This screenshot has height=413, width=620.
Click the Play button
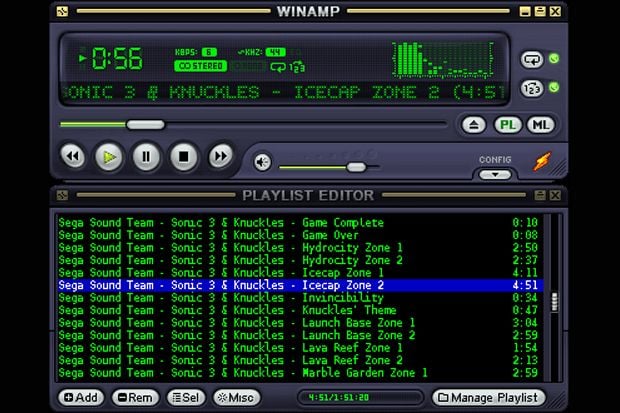(109, 157)
